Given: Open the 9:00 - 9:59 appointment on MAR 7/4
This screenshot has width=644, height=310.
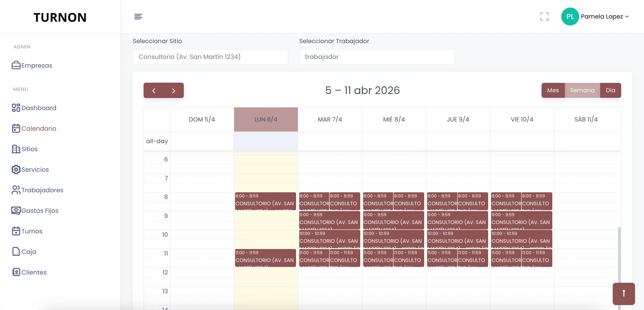Looking at the screenshot, I should [330, 221].
